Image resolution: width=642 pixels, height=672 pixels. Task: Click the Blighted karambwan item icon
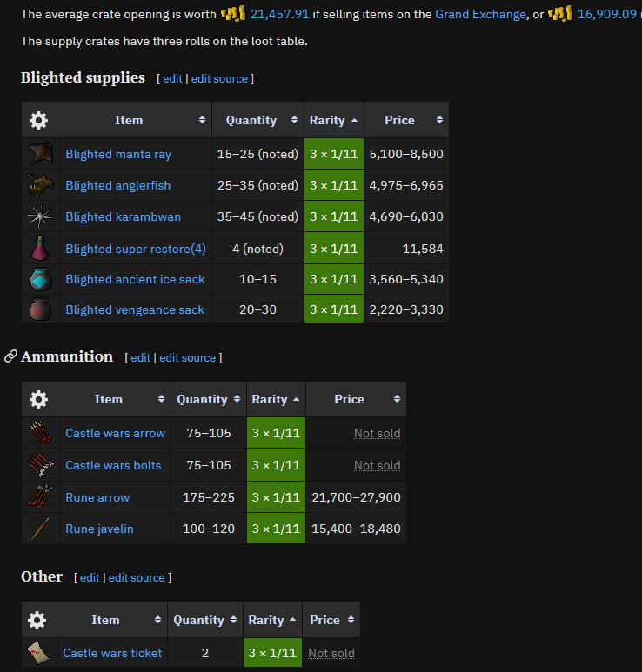tap(40, 216)
